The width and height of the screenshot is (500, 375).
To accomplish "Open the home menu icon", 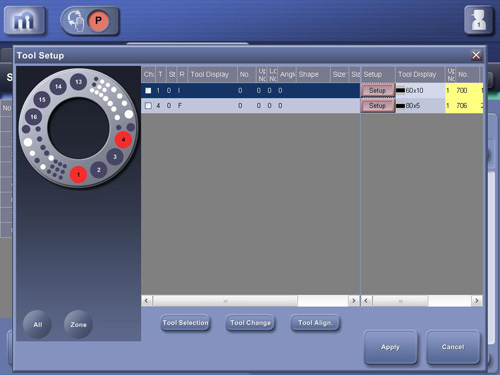I will tap(24, 21).
